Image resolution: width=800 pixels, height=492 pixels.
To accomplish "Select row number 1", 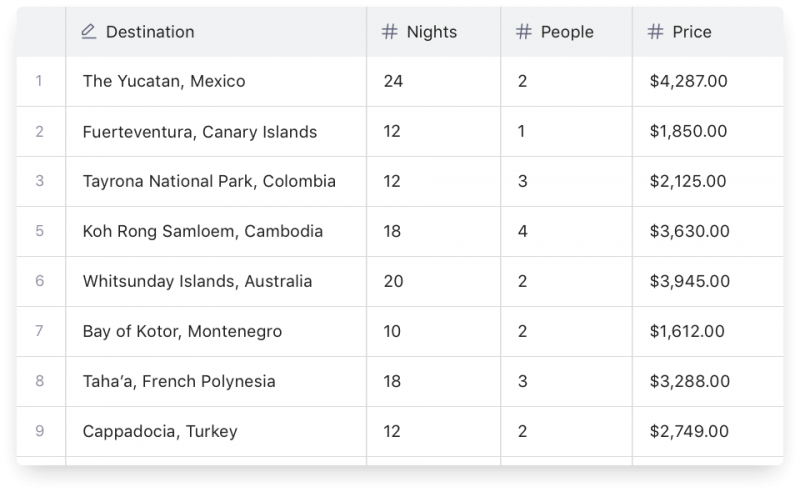I will pos(39,81).
